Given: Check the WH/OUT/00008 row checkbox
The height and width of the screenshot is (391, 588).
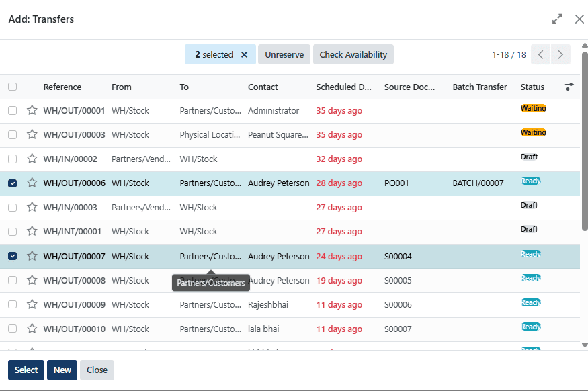Looking at the screenshot, I should (12, 280).
